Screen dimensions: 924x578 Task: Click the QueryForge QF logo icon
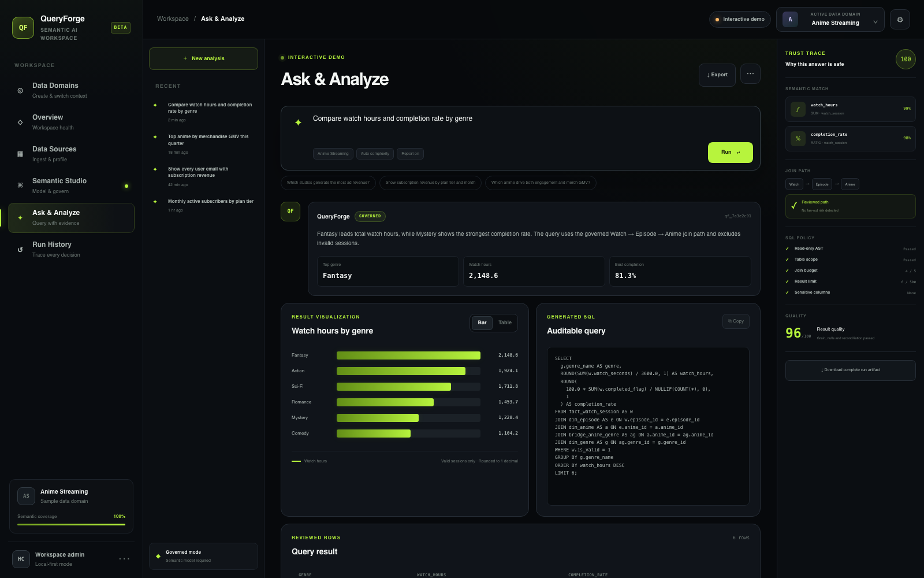coord(23,28)
